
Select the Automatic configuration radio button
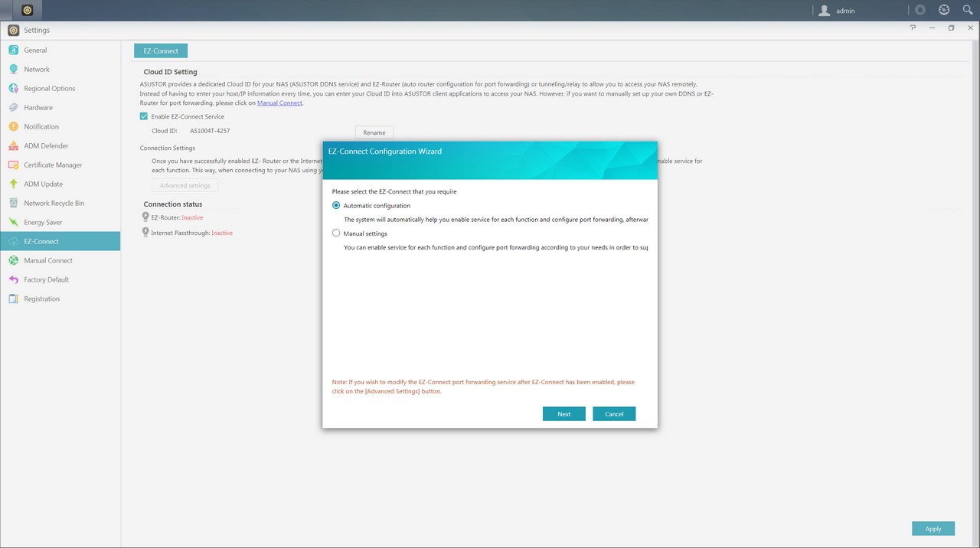(336, 205)
